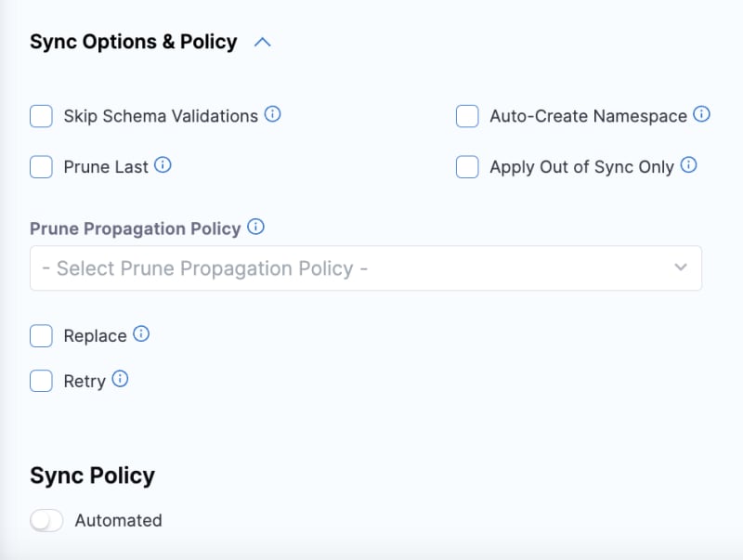Click info icon beside Auto-Create Namespace
This screenshot has height=560, width=743.
coord(702,114)
